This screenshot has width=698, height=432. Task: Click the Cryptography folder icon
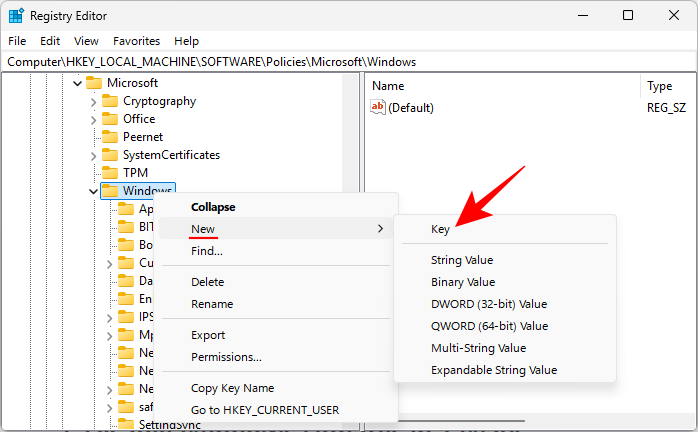[x=110, y=101]
